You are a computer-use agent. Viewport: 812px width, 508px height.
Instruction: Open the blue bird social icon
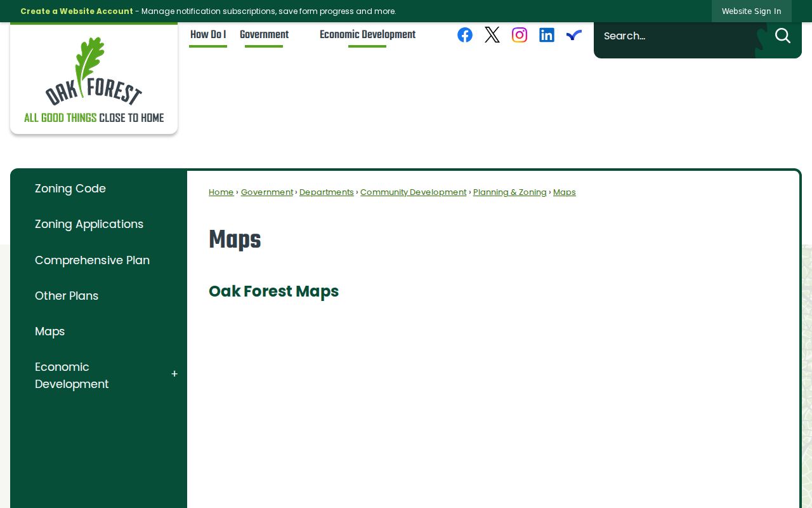pyautogui.click(x=574, y=35)
